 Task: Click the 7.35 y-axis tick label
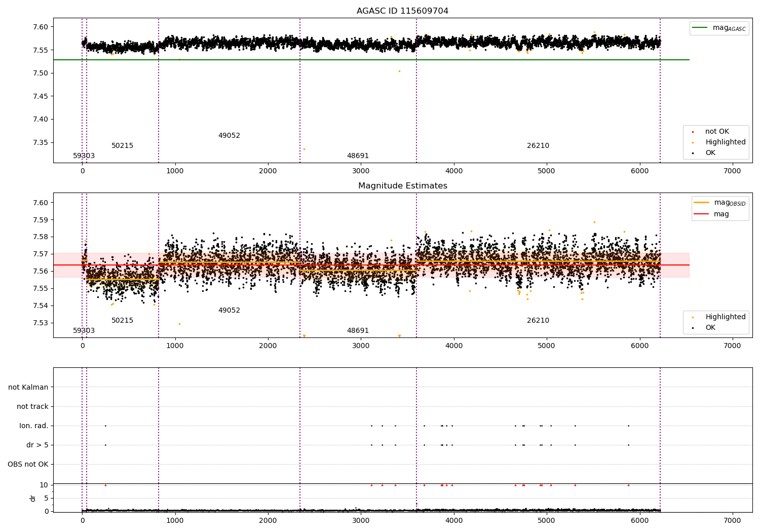(x=40, y=143)
